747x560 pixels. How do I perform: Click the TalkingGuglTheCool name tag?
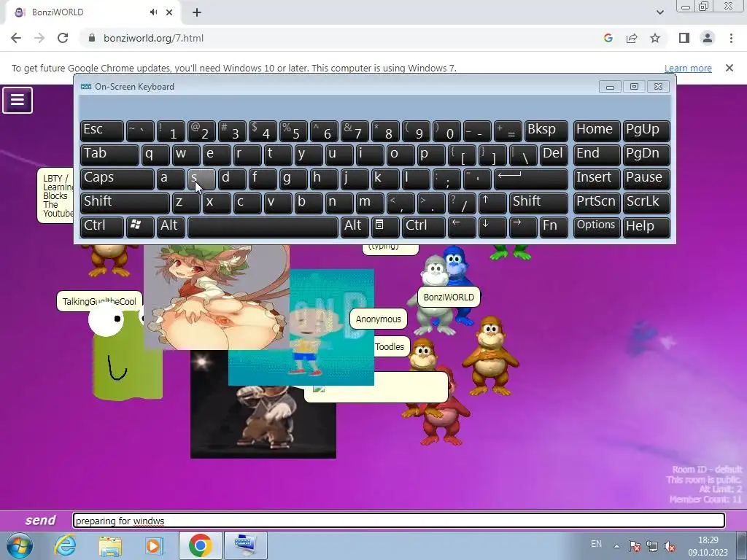click(99, 301)
